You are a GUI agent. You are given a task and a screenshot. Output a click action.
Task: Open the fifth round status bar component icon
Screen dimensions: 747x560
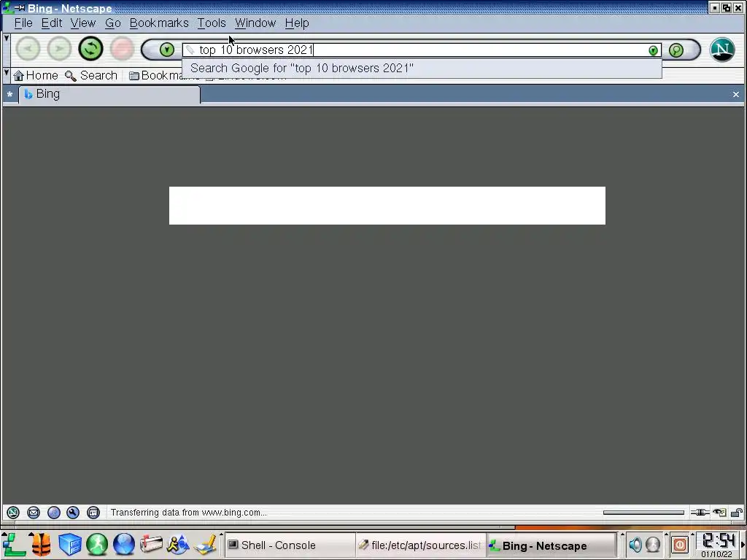93,513
